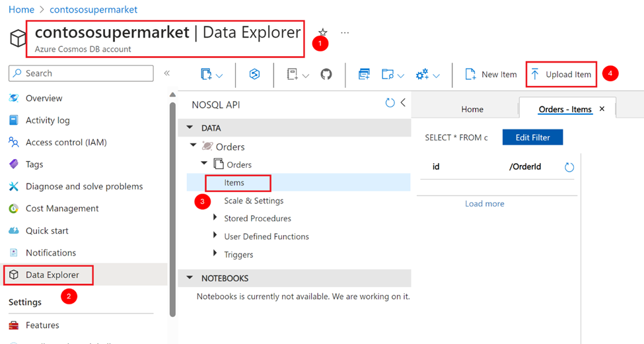Click the Cost Management icon

coord(14,209)
